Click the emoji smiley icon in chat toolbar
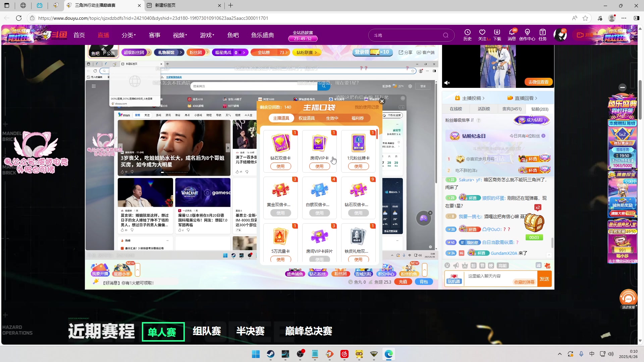644x362 pixels. 447,265
